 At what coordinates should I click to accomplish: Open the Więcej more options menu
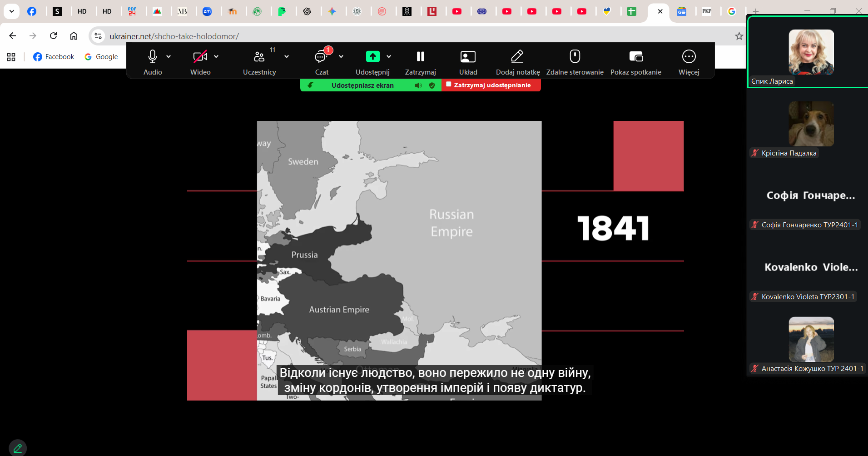click(x=689, y=57)
